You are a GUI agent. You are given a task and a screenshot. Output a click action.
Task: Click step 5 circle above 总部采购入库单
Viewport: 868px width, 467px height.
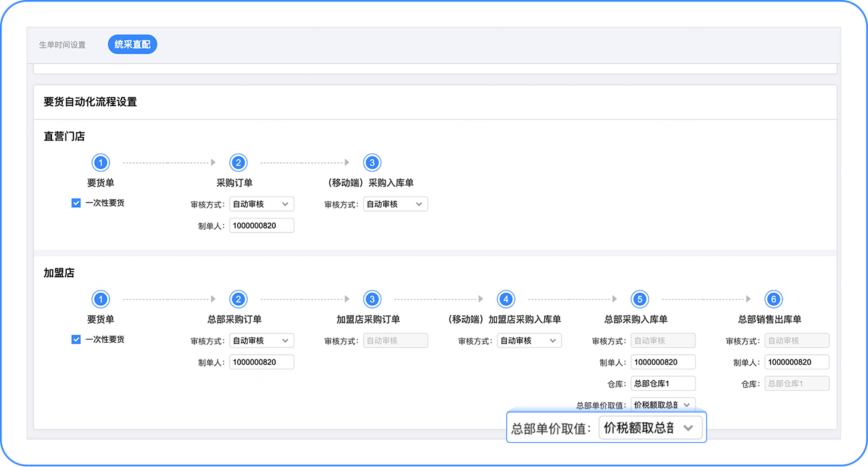click(640, 299)
